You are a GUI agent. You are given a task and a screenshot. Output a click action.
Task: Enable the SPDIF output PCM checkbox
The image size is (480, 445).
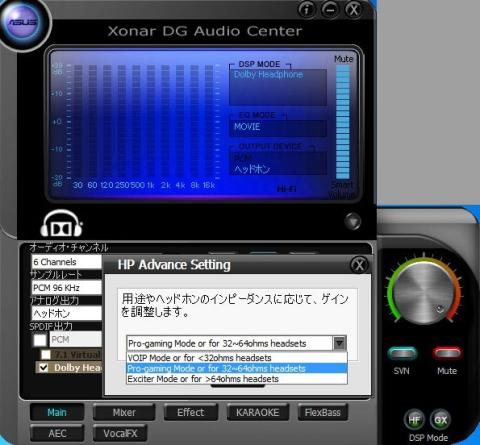click(x=40, y=340)
